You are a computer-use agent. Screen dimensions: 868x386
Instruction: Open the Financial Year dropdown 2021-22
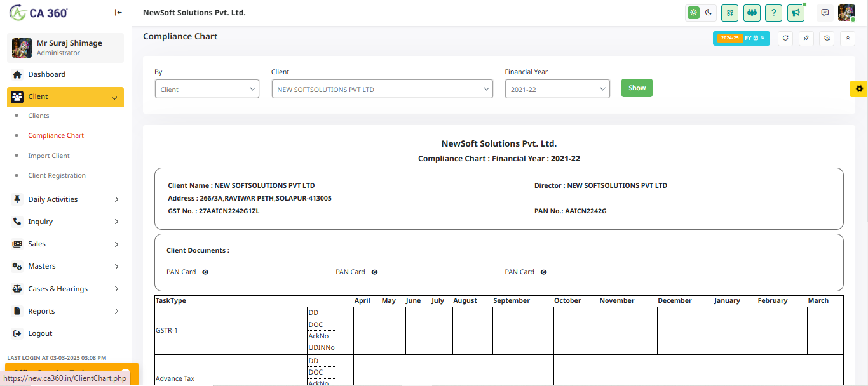(x=557, y=89)
